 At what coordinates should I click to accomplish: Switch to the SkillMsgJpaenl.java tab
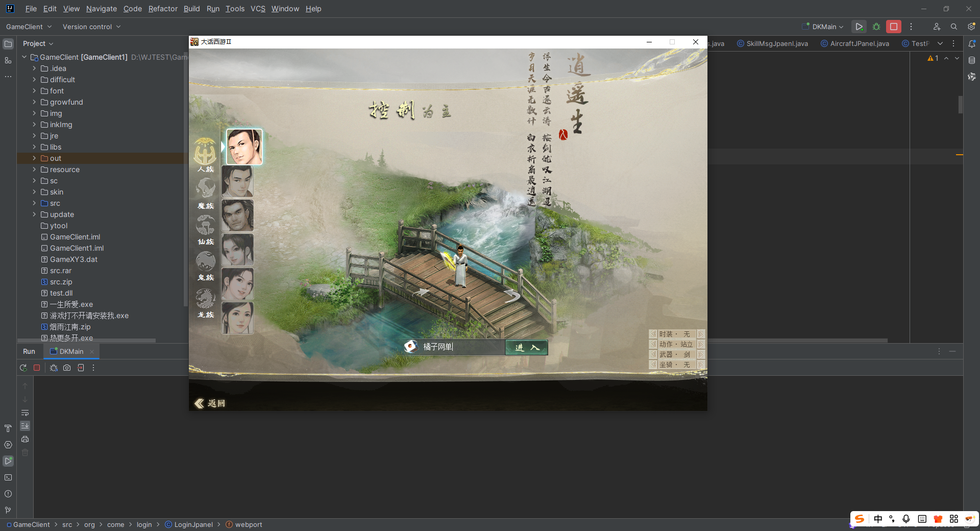click(773, 43)
